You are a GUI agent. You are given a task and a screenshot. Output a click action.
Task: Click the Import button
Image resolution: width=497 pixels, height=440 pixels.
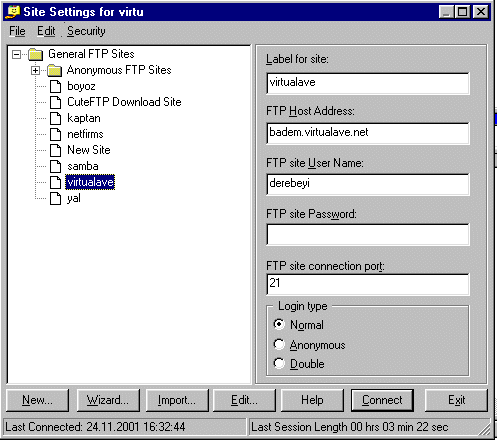pyautogui.click(x=177, y=400)
